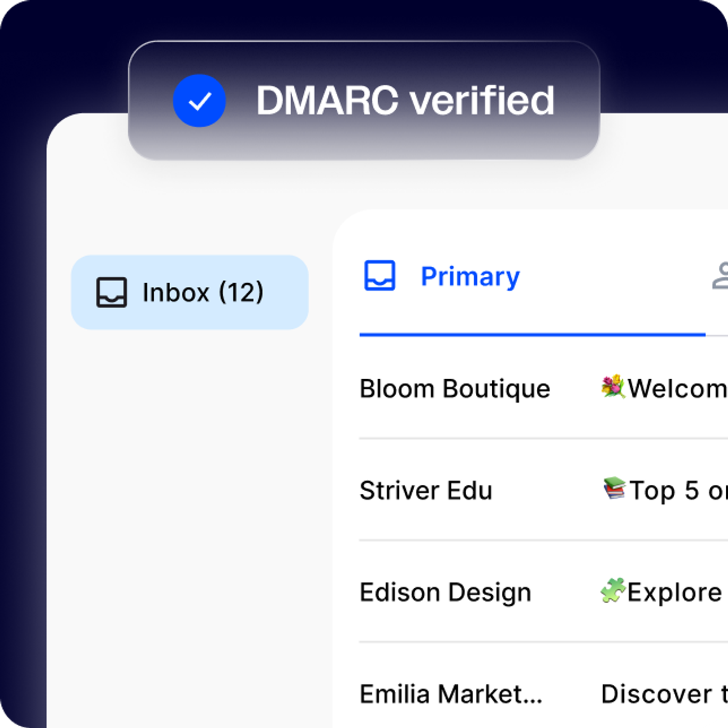Switch to the Primary tab
Image resolution: width=728 pixels, height=728 pixels.
click(x=470, y=276)
